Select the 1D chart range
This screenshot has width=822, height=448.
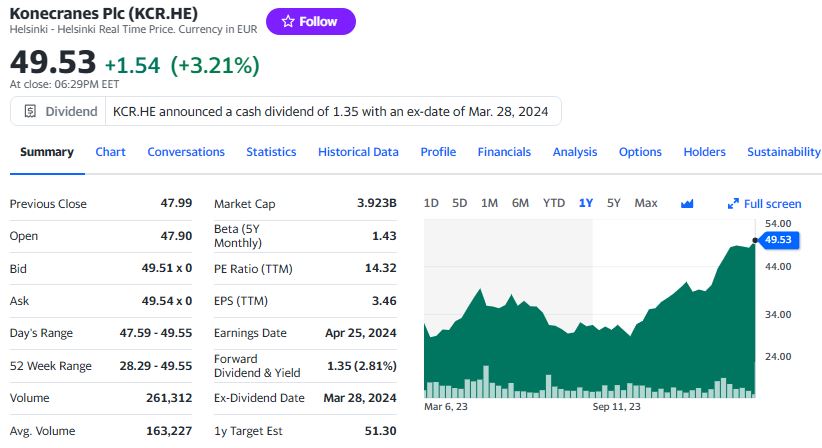click(x=431, y=203)
